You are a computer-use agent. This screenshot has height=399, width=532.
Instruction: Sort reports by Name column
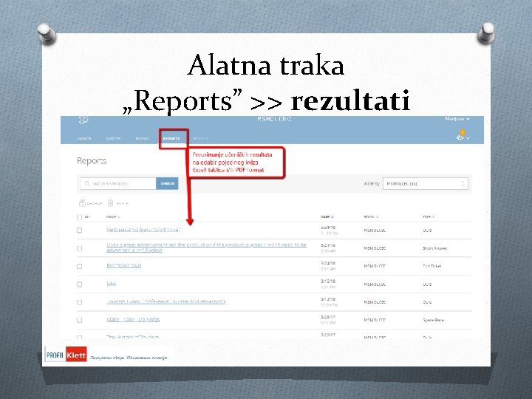tap(113, 216)
